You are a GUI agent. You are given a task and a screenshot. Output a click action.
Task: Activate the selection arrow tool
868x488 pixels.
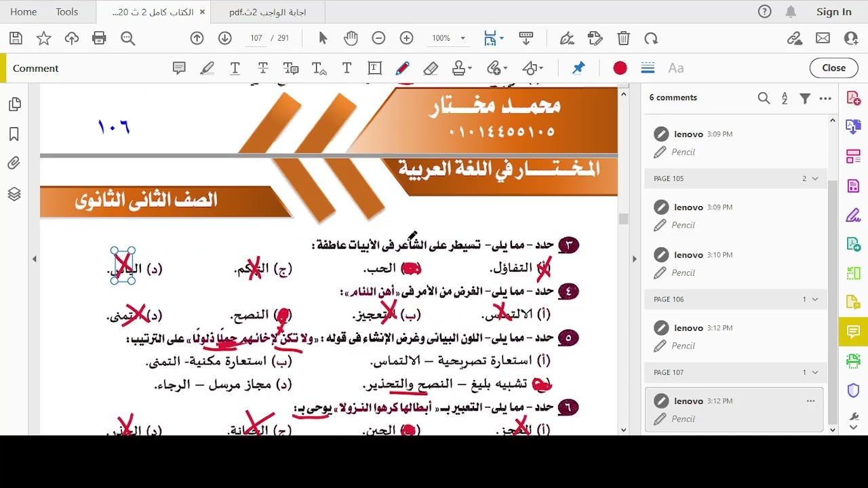pos(323,39)
